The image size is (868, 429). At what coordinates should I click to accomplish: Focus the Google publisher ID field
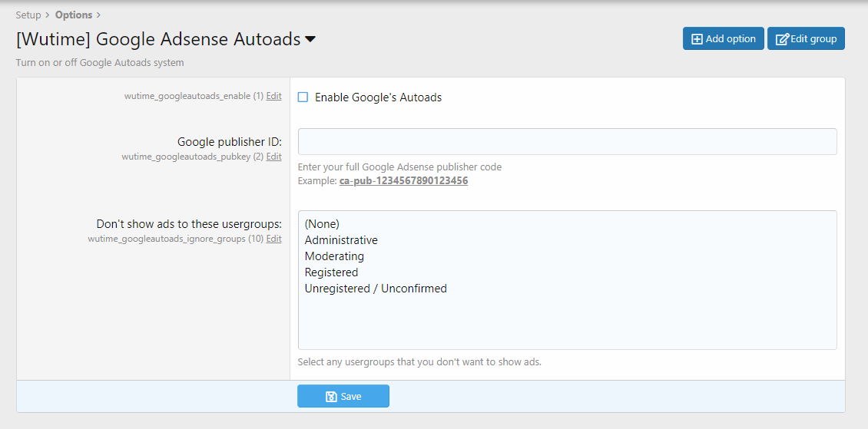pyautogui.click(x=568, y=141)
